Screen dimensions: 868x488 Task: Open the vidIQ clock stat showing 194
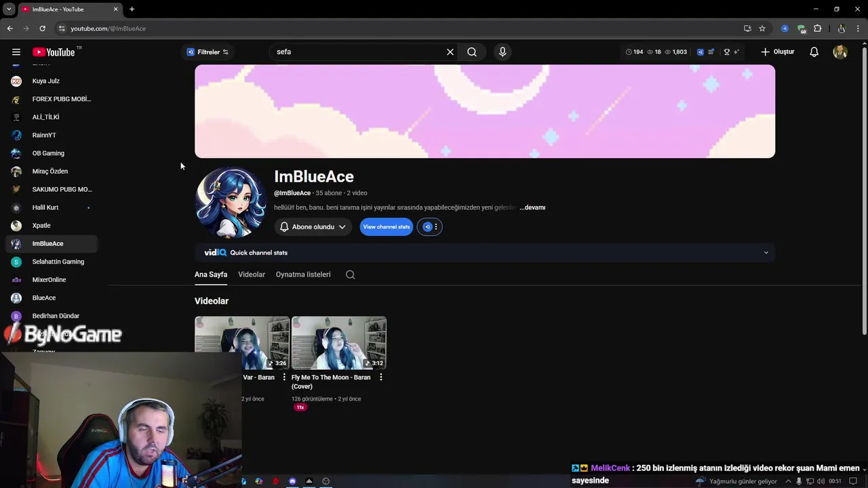tap(634, 52)
